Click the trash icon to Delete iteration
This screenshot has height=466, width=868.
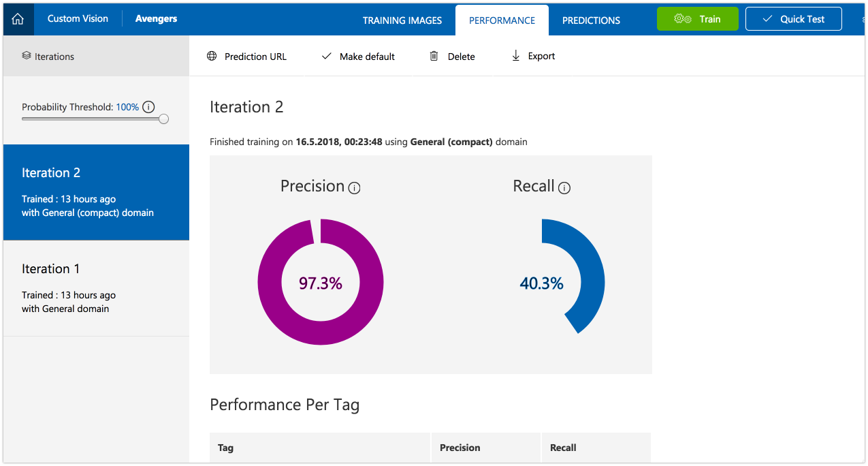[x=434, y=57]
